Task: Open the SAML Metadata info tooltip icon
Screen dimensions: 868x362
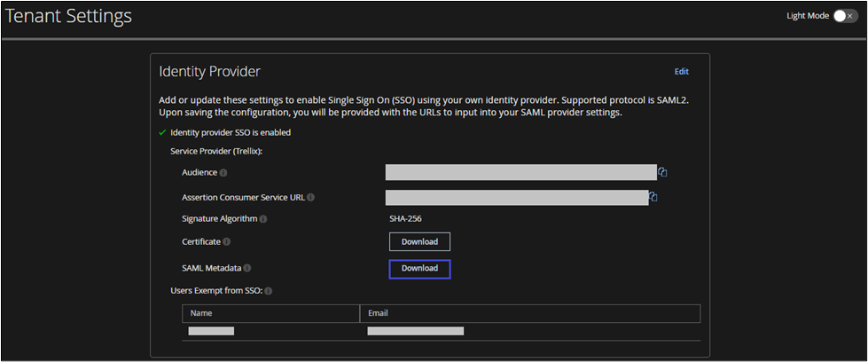Action: click(247, 268)
